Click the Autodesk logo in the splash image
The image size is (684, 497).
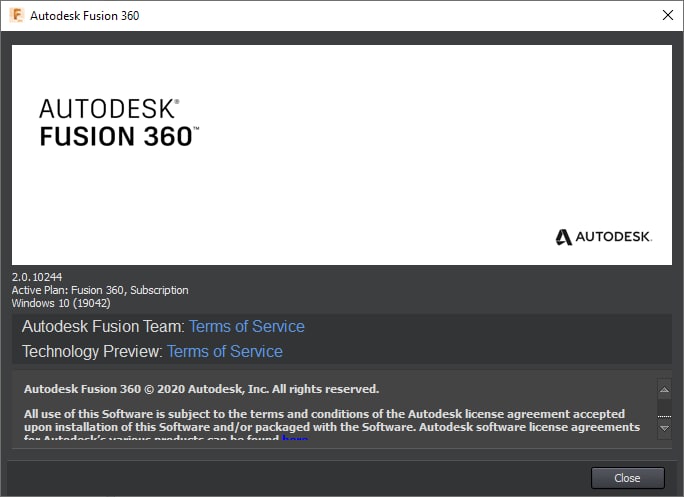point(603,237)
